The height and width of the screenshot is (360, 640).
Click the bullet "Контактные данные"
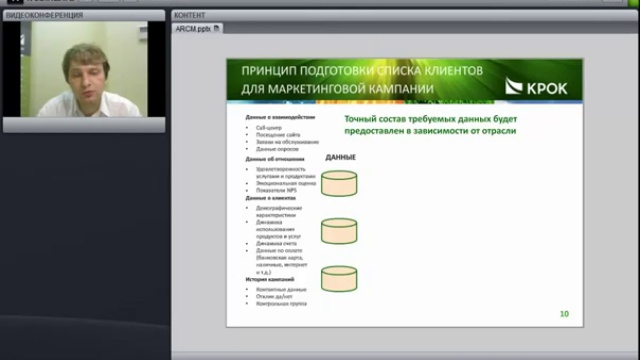tap(281, 289)
